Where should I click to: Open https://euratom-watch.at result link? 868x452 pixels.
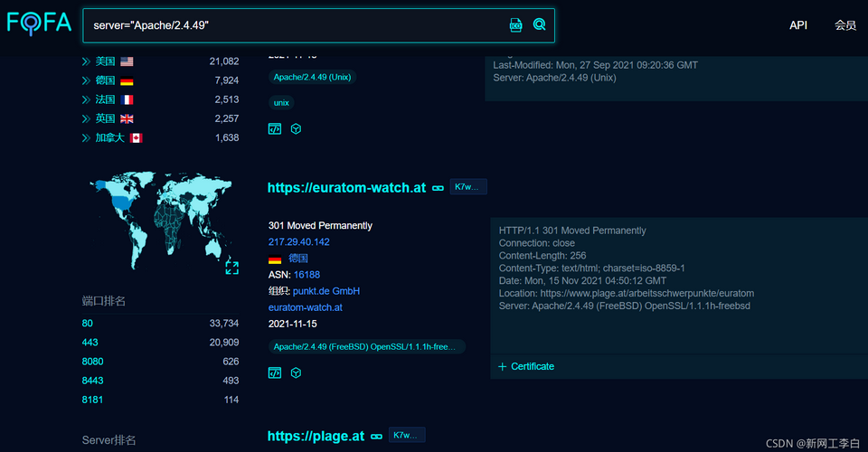point(346,188)
